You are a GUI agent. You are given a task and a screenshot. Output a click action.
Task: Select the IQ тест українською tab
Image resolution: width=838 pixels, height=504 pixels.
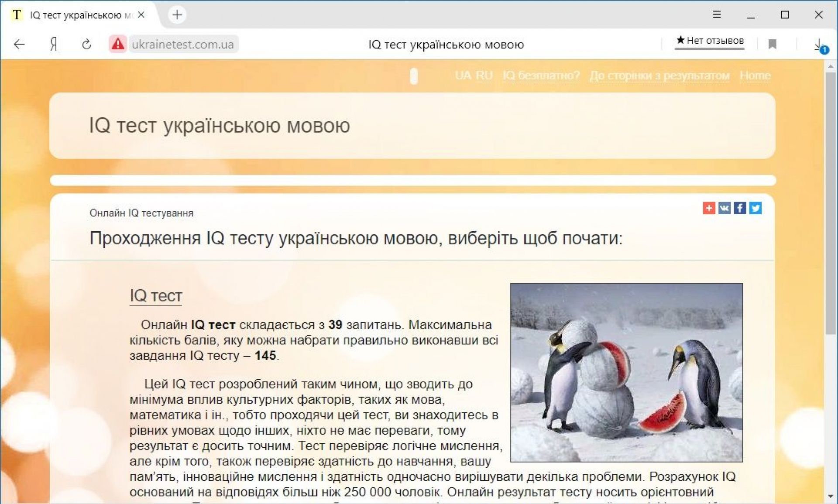tap(74, 15)
